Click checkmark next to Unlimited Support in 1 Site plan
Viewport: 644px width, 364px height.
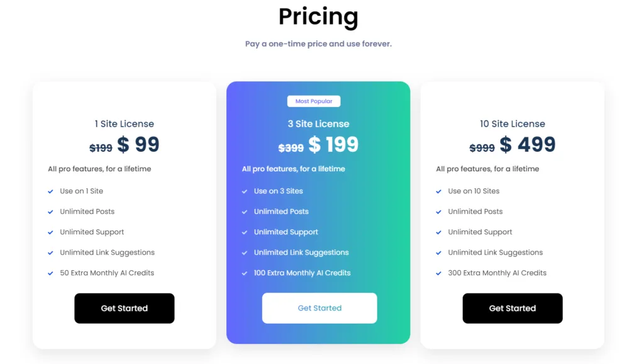point(50,232)
